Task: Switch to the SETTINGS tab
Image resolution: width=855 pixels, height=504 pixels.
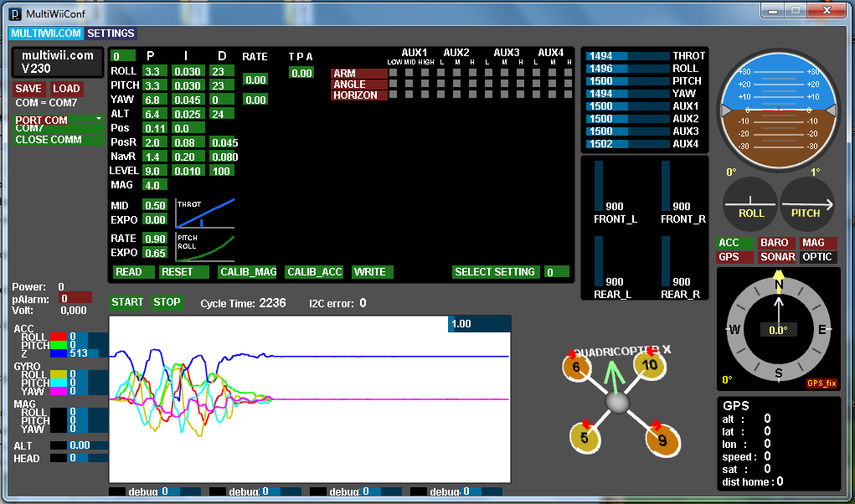Action: point(111,33)
